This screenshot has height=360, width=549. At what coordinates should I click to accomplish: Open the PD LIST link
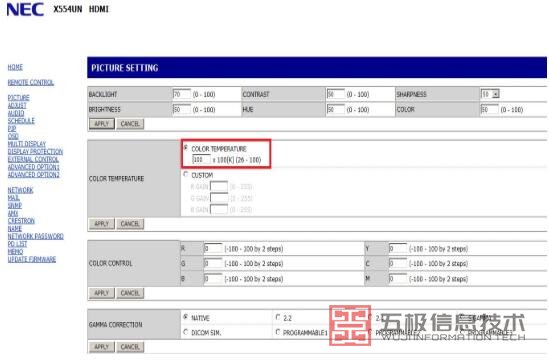click(x=17, y=244)
